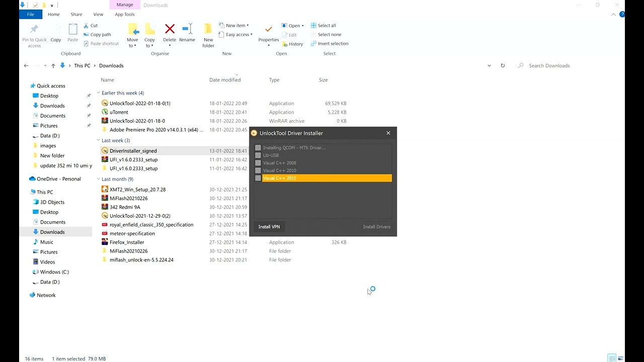Click the New folder icon

point(208,29)
